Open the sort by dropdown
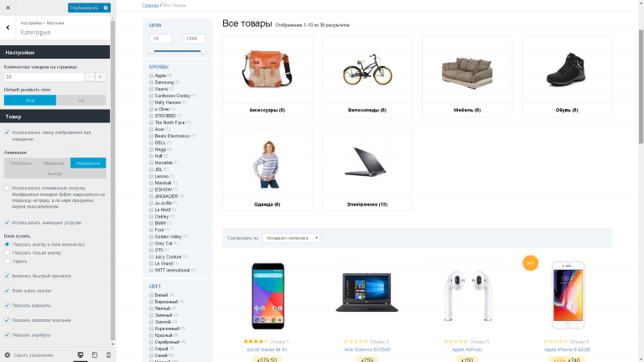The width and height of the screenshot is (644, 362). coord(291,238)
